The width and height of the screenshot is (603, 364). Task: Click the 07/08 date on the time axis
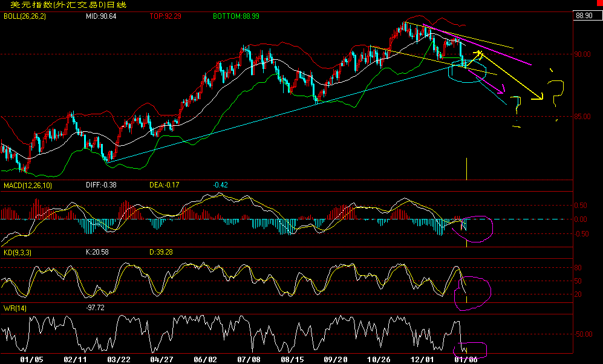pos(249,360)
